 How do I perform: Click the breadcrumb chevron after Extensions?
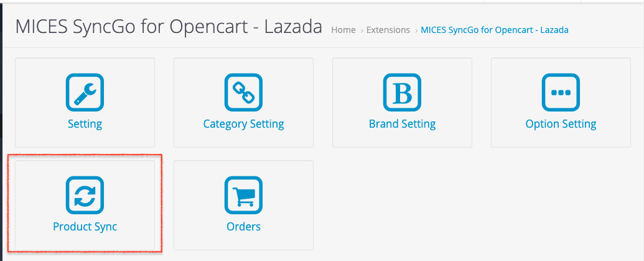point(416,31)
